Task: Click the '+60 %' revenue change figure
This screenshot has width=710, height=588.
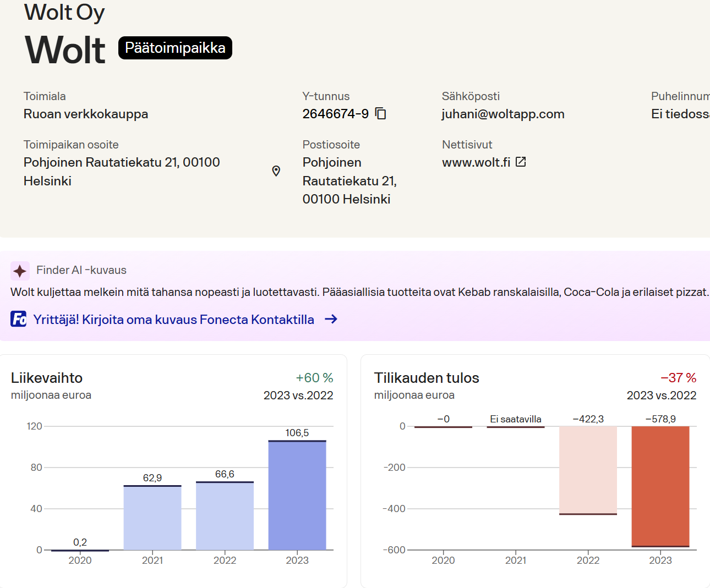Action: (315, 378)
